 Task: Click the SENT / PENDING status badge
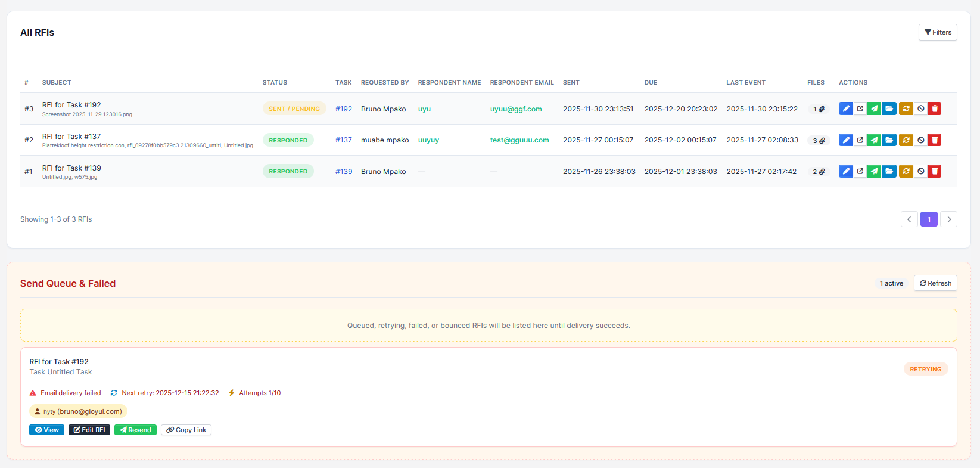click(x=294, y=109)
